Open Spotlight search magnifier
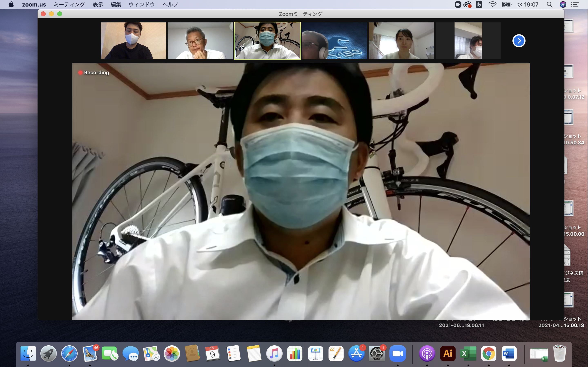The image size is (588, 367). (550, 5)
